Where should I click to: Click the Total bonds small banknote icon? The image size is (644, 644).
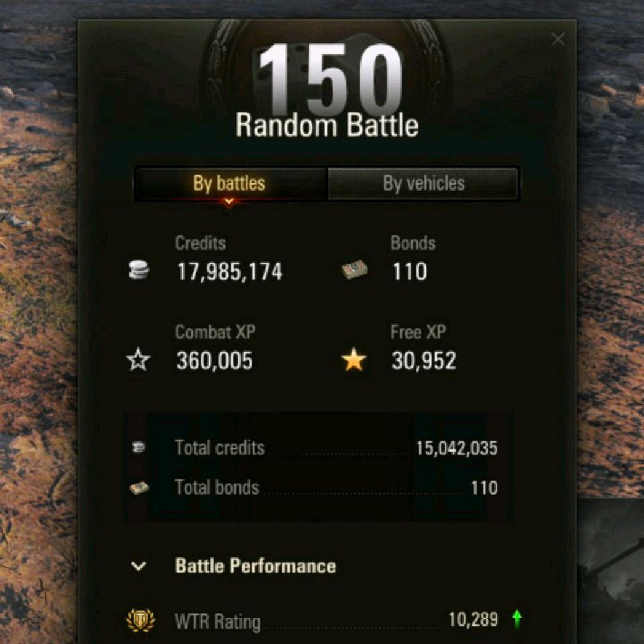click(140, 488)
